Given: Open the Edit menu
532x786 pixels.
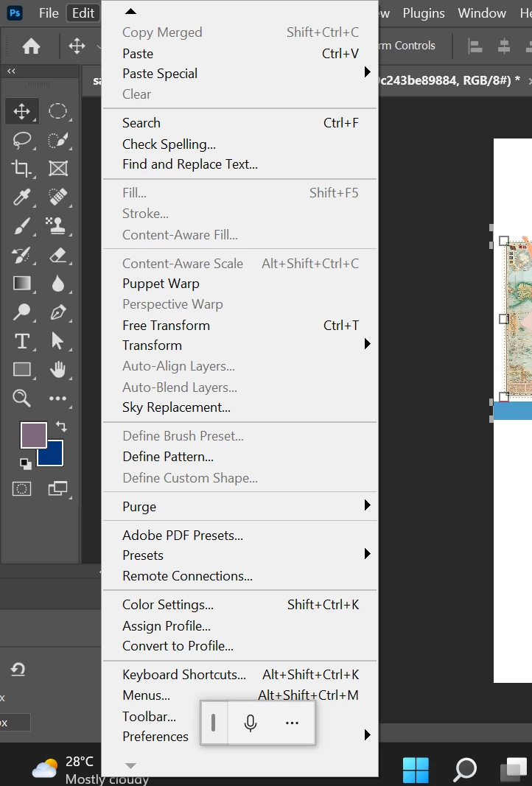Looking at the screenshot, I should [83, 13].
